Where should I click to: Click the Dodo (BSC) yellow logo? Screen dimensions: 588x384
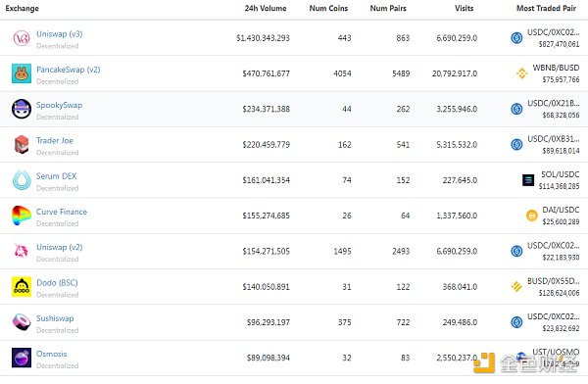click(22, 287)
